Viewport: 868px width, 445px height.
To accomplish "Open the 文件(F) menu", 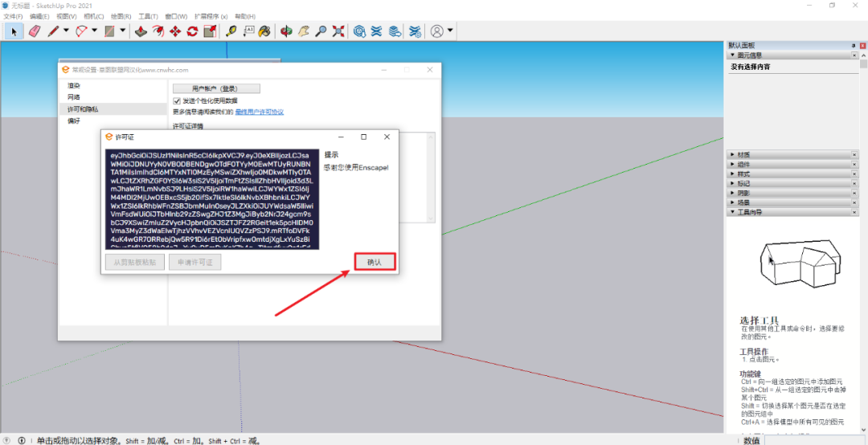I will pyautogui.click(x=13, y=16).
